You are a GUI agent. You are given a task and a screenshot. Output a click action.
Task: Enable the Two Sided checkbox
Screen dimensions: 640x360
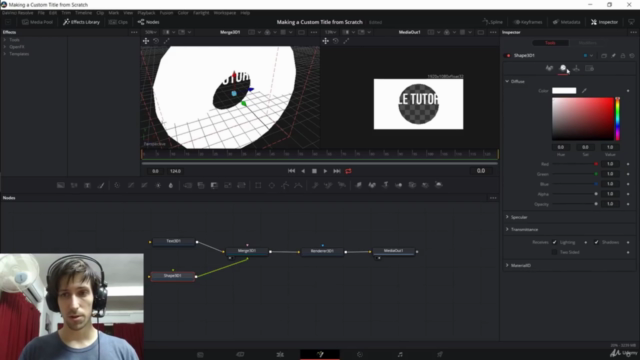pyautogui.click(x=554, y=252)
